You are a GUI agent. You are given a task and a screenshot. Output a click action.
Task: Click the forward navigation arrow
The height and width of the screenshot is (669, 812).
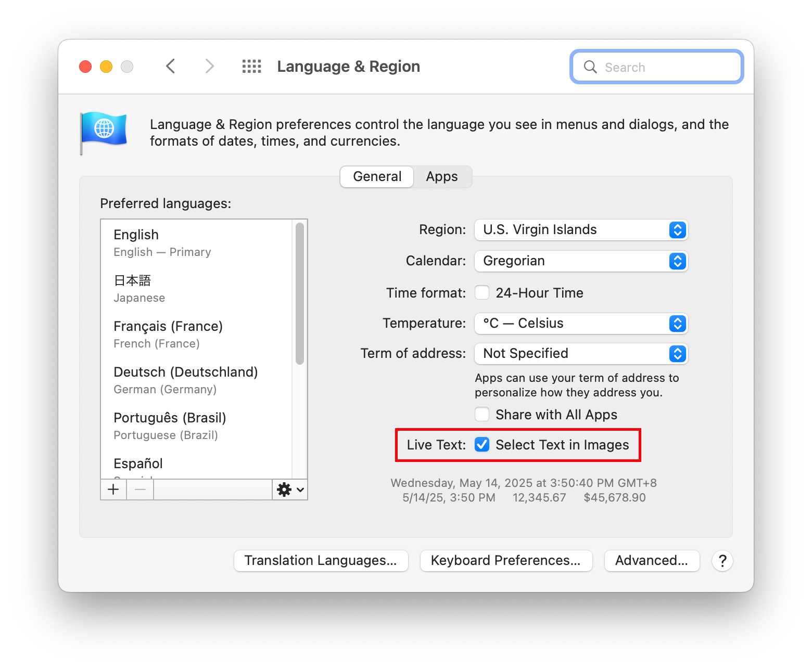[x=209, y=66]
